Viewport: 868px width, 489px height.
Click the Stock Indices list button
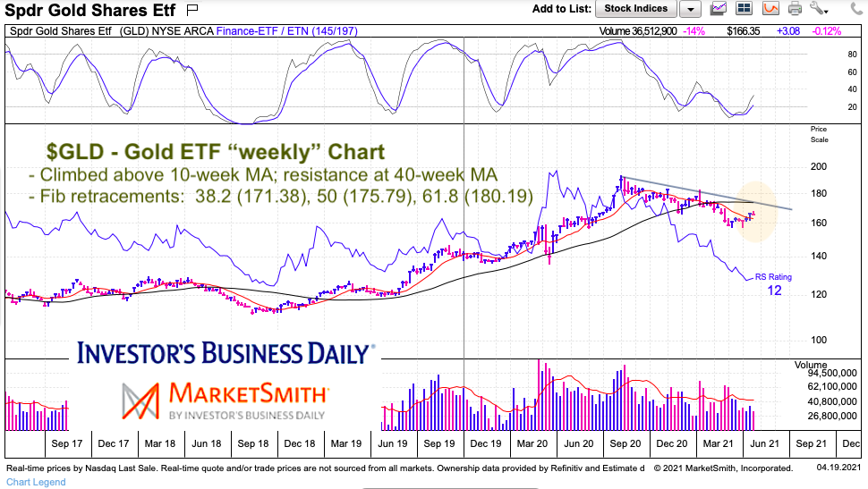635,9
